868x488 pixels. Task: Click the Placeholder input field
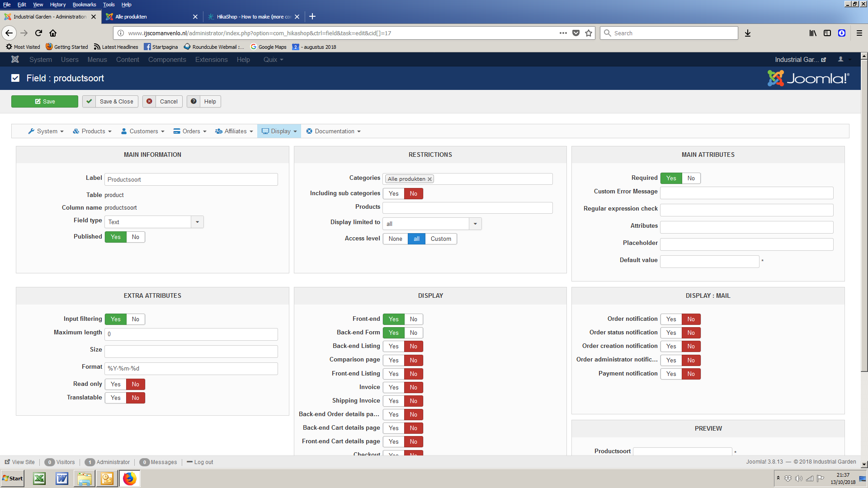(x=746, y=244)
